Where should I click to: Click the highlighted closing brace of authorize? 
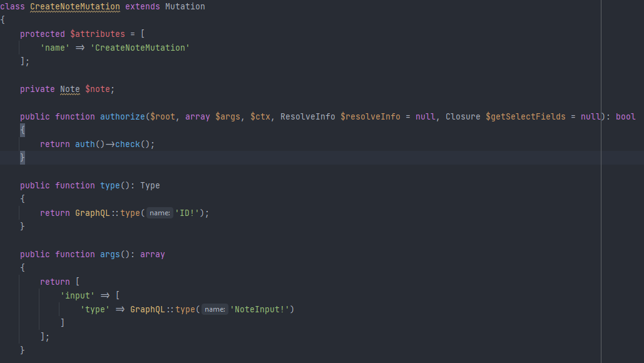[x=22, y=158]
